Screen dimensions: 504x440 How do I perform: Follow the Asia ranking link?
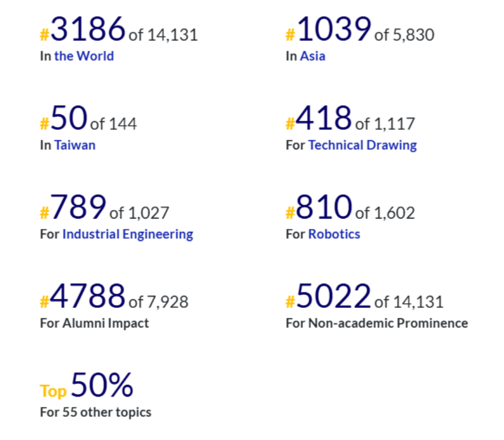pyautogui.click(x=312, y=57)
